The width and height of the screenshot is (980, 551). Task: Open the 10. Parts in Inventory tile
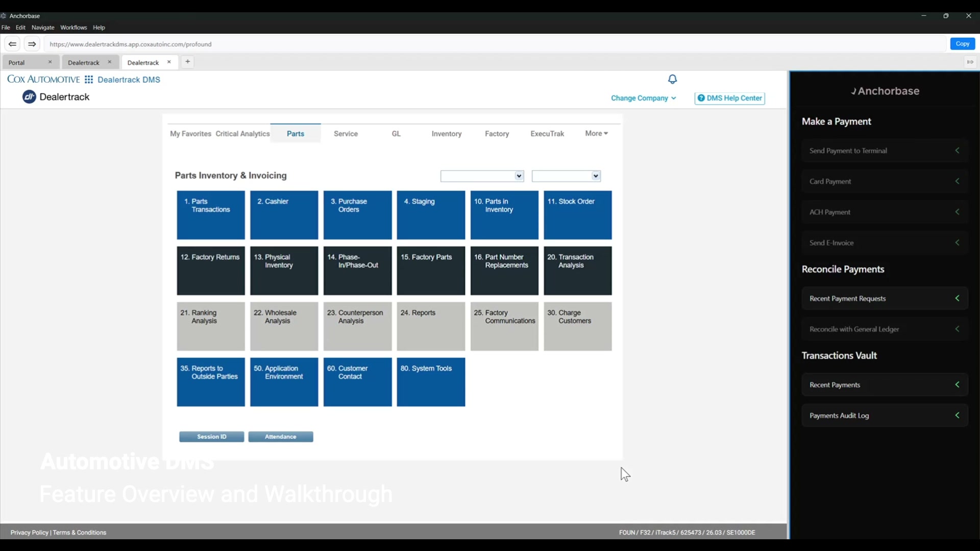point(504,215)
